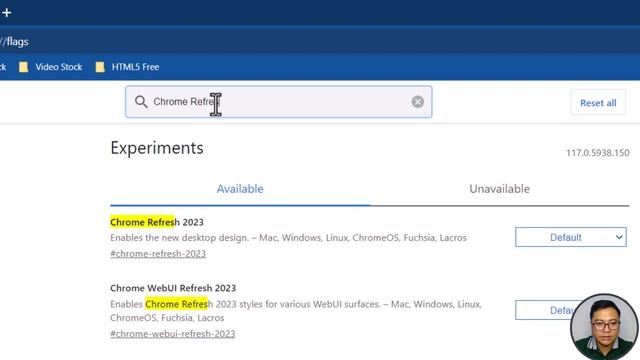The width and height of the screenshot is (640, 360).
Task: Follow the #chrome-refresh-2023 link
Action: 158,254
